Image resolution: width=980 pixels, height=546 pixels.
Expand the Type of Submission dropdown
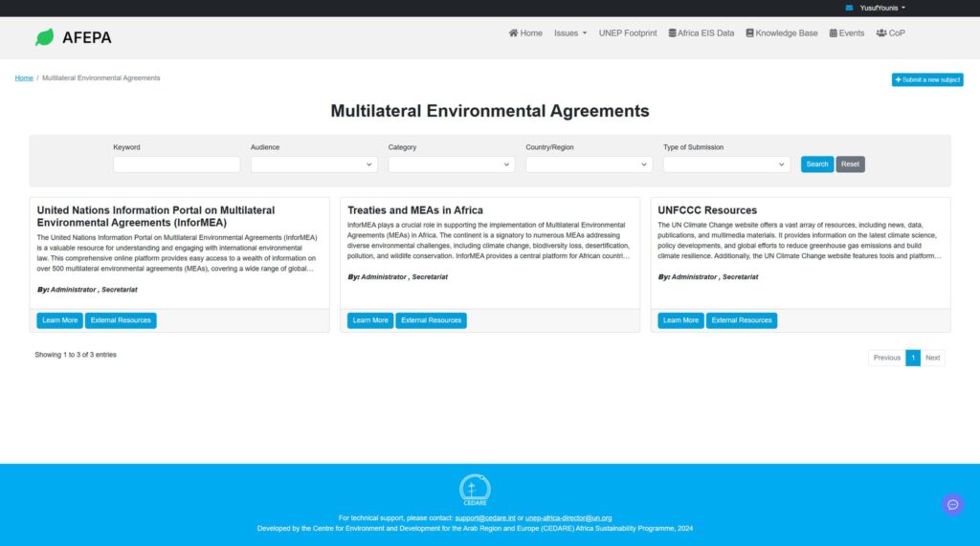point(726,164)
